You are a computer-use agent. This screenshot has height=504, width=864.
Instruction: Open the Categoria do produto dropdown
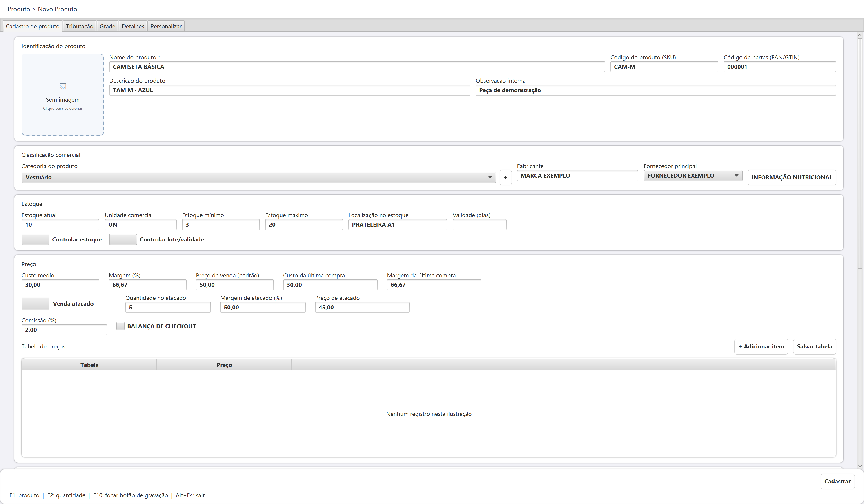pyautogui.click(x=259, y=177)
